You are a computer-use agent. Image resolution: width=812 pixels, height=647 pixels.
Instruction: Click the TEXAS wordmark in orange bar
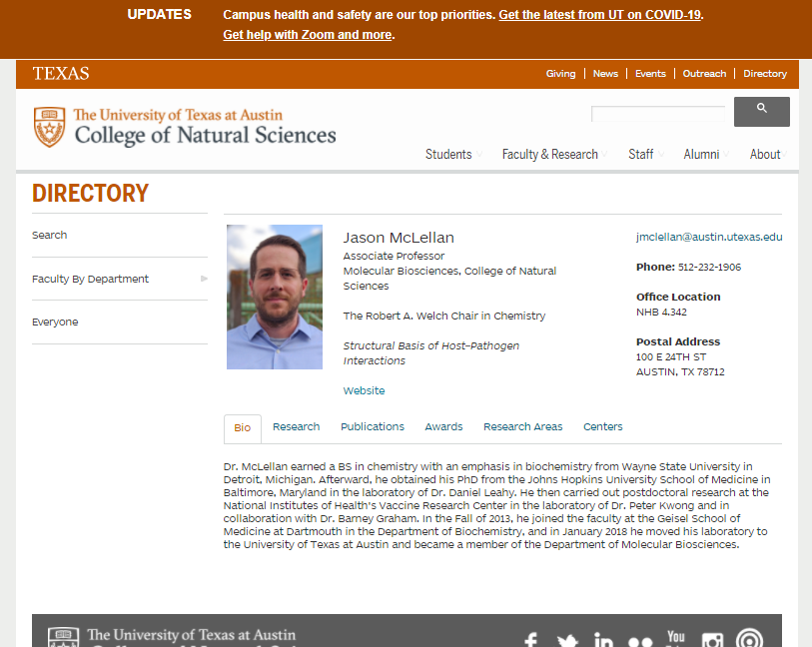61,74
